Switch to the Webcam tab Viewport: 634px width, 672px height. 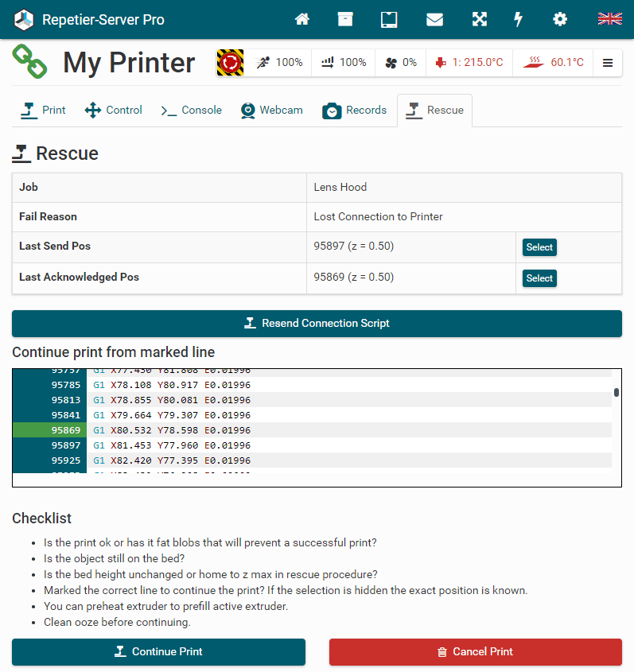click(x=271, y=111)
